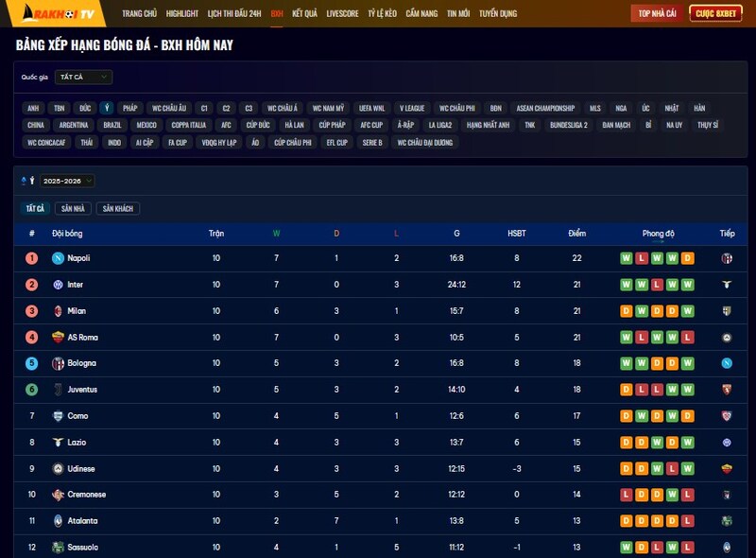Screen dimensions: 756x558
Task: Click the Atalanta team crest
Action: (58, 521)
